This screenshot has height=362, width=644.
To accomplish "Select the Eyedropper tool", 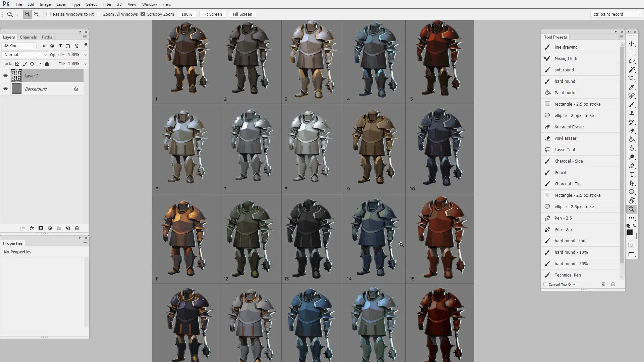I will click(x=632, y=87).
